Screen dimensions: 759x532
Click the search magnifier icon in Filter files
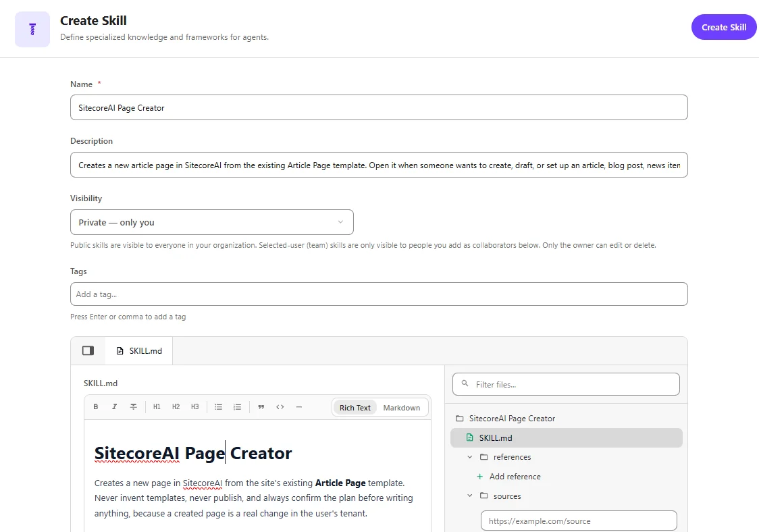pos(465,383)
